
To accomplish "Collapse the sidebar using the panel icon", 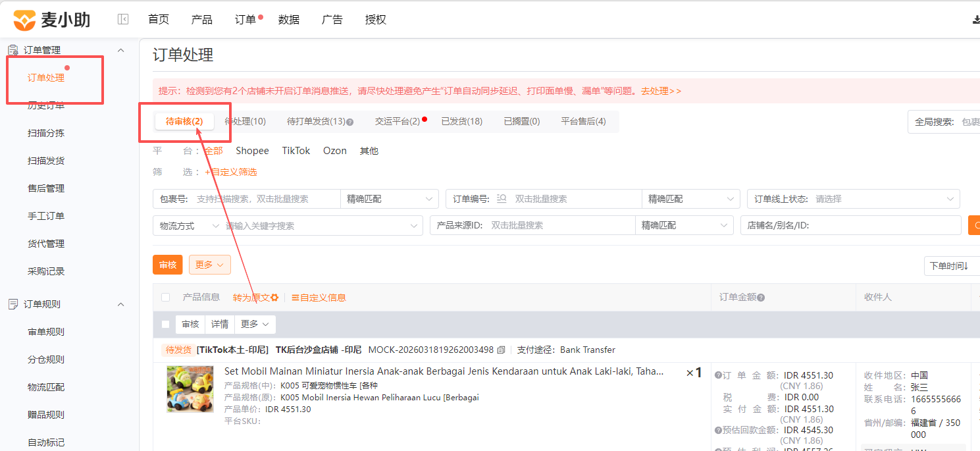I will (123, 20).
